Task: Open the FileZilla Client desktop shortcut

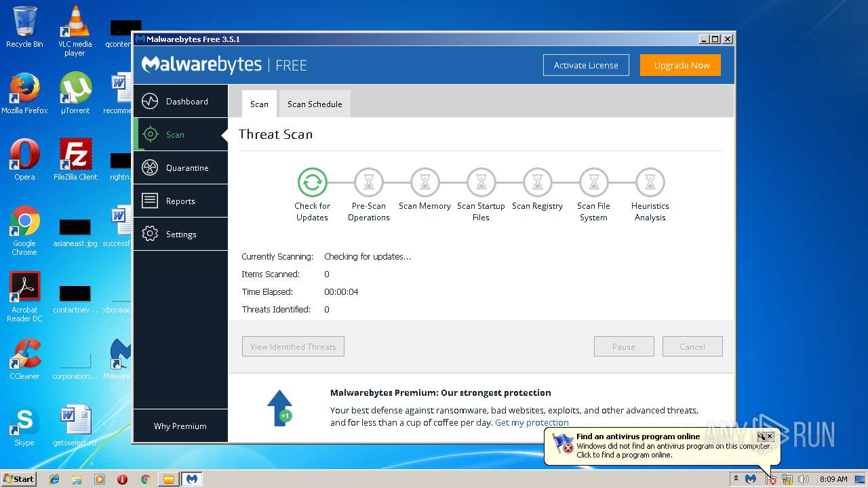Action: click(x=75, y=160)
